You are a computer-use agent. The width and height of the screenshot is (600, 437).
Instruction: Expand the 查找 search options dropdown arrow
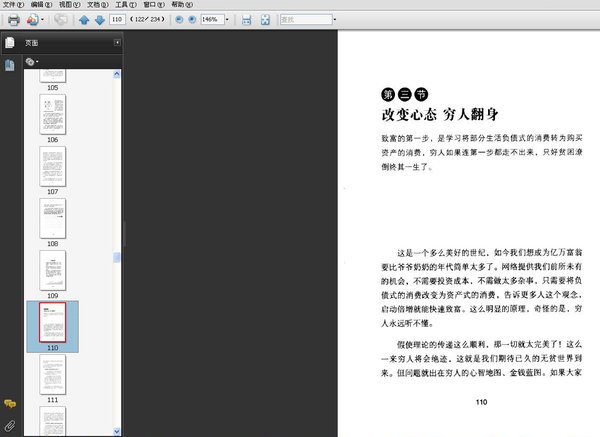334,20
